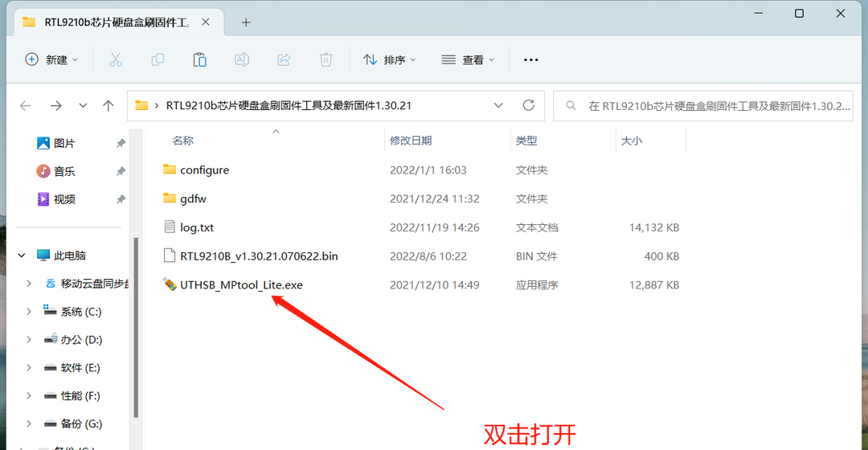Expand the 移动云盘同步 node
This screenshot has height=450, width=868.
(29, 284)
